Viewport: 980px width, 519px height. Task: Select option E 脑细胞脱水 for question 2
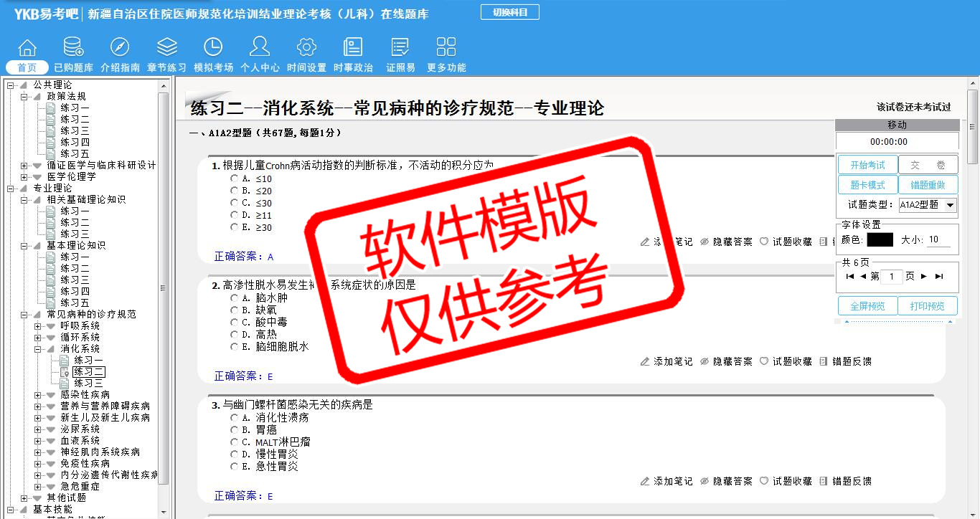pyautogui.click(x=235, y=346)
